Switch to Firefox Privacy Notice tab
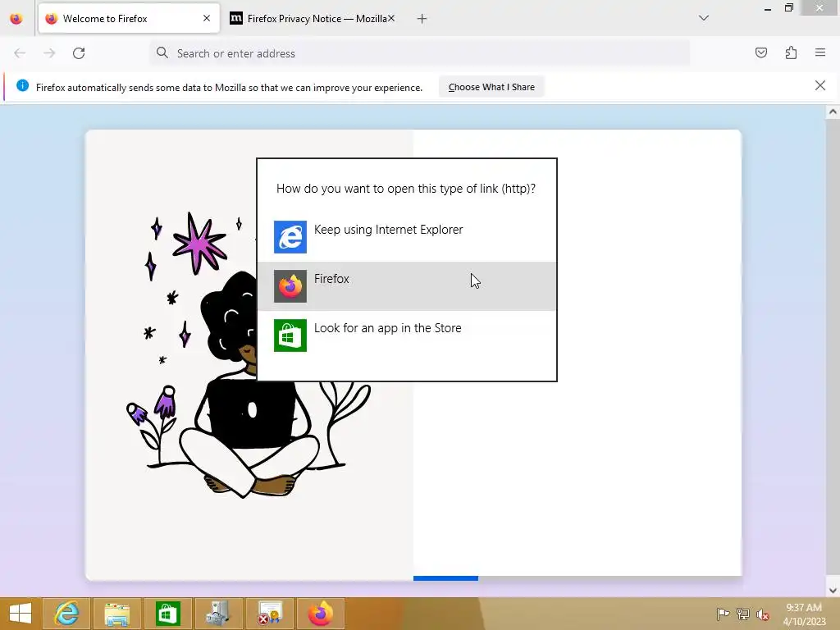840x630 pixels. point(311,19)
